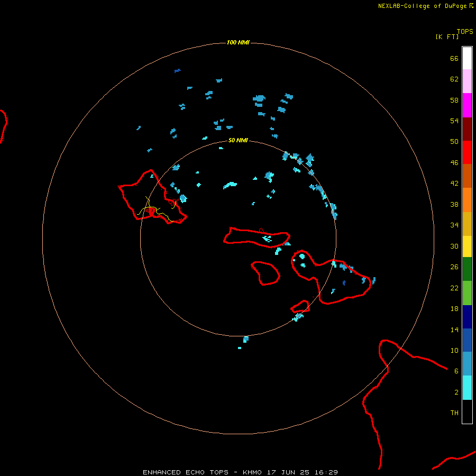Select the light green legend swatch
The width and height of the screenshot is (476, 476).
point(467,293)
